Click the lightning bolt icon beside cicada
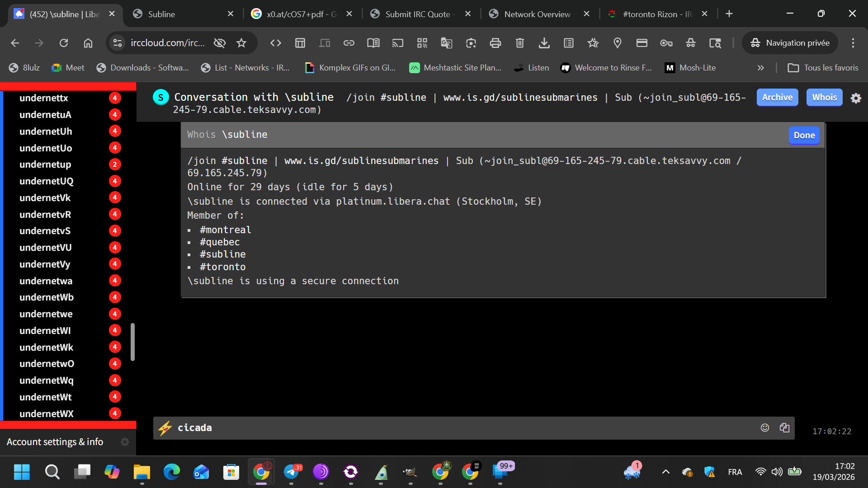This screenshot has height=488, width=868. coord(165,427)
